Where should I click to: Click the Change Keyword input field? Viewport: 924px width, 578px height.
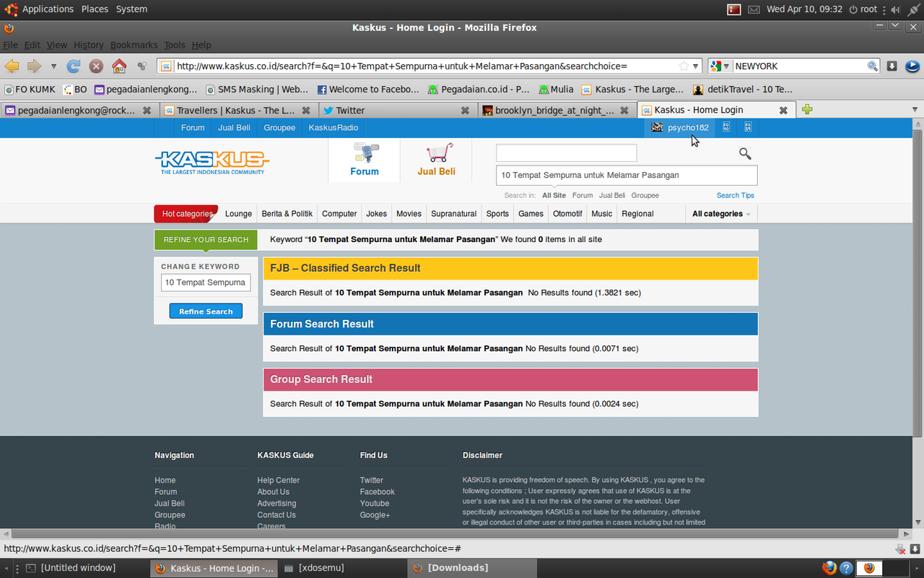pos(206,282)
